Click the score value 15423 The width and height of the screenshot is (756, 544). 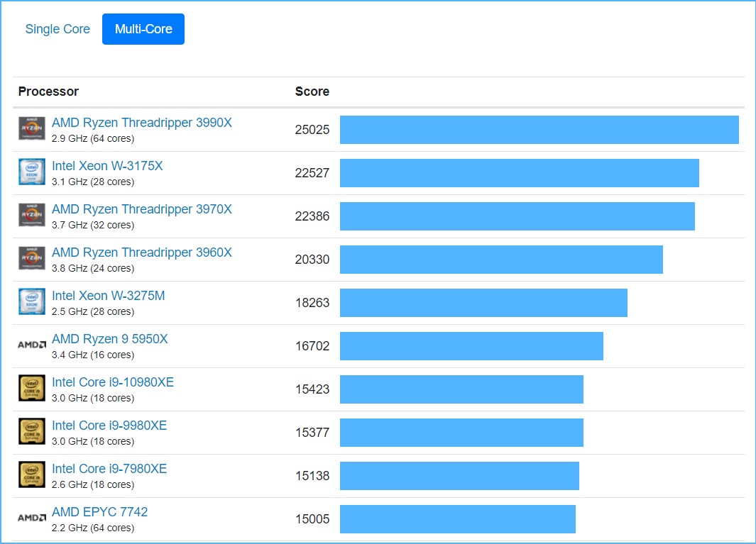[x=312, y=389]
